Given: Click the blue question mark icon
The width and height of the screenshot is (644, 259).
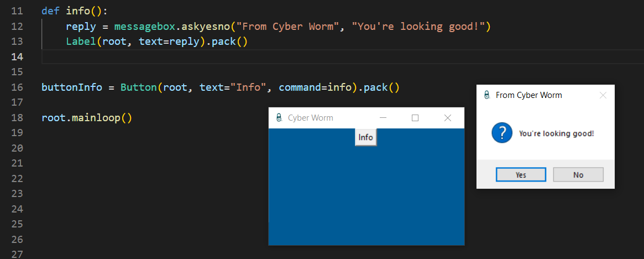Looking at the screenshot, I should [x=502, y=133].
